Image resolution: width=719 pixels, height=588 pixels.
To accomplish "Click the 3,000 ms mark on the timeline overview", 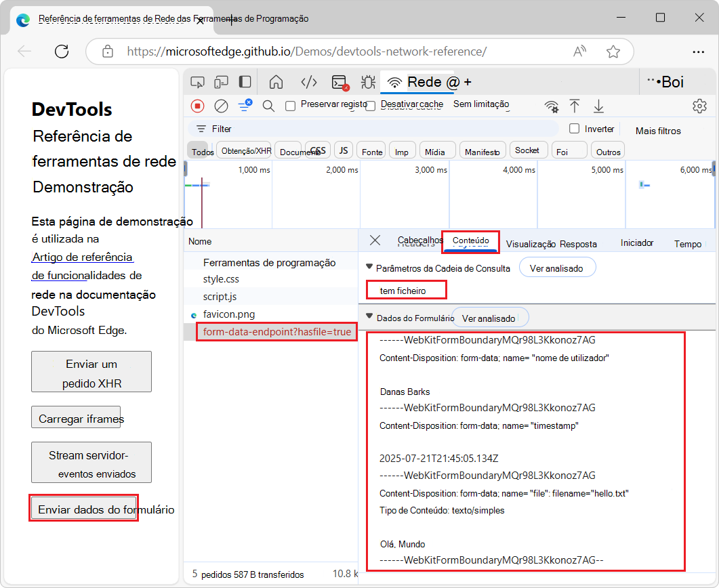I will [x=430, y=170].
